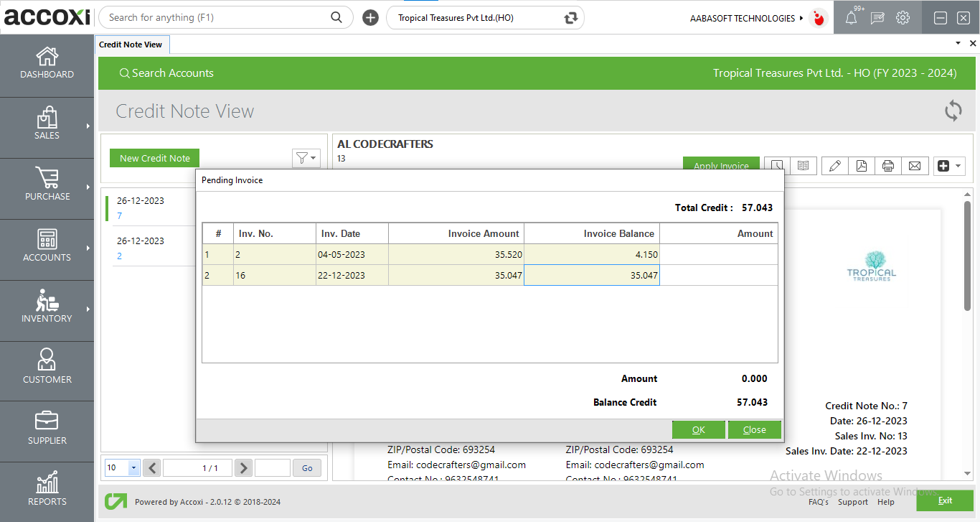The image size is (980, 522).
Task: Open the filter dropdown above the credit list
Action: [x=306, y=158]
